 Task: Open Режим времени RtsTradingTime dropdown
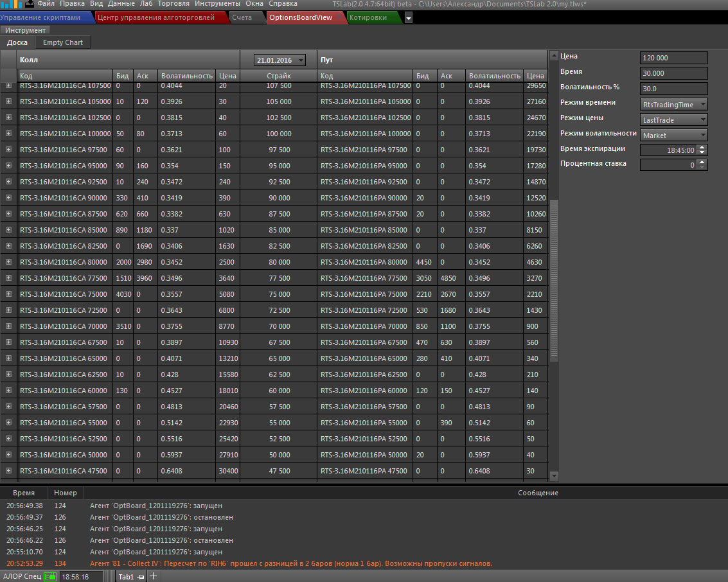pyautogui.click(x=673, y=105)
